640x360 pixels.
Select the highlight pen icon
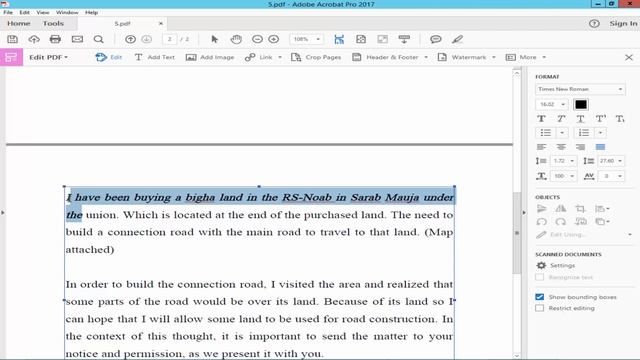[x=458, y=39]
